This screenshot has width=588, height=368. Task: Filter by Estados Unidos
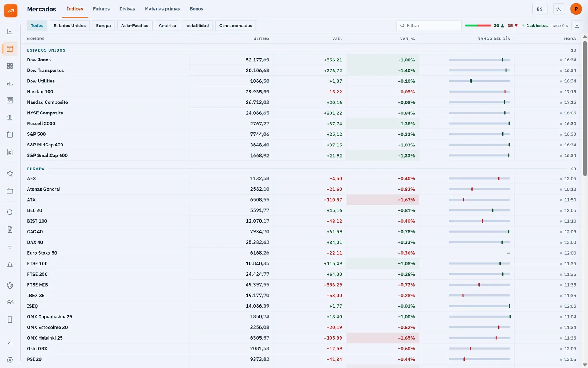70,26
